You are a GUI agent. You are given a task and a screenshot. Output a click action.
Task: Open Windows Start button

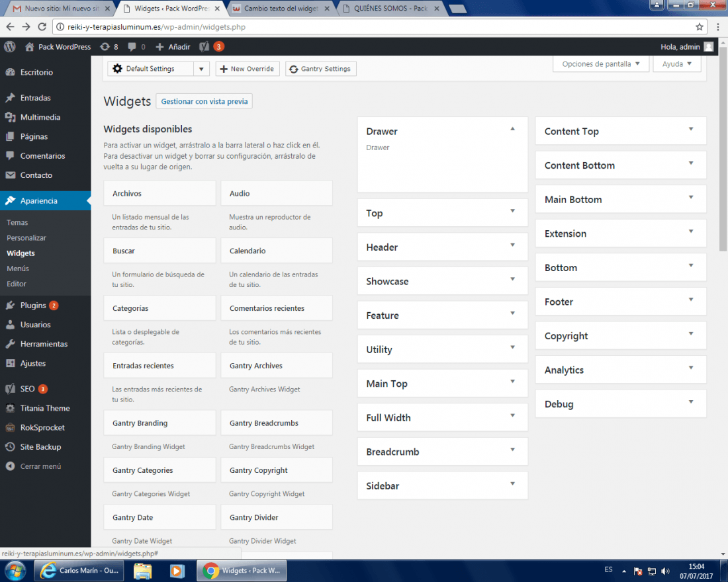pos(14,570)
